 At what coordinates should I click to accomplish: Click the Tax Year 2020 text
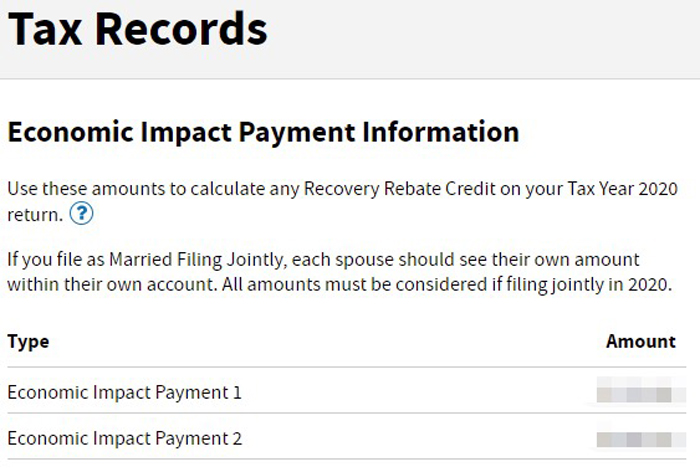[x=623, y=188]
